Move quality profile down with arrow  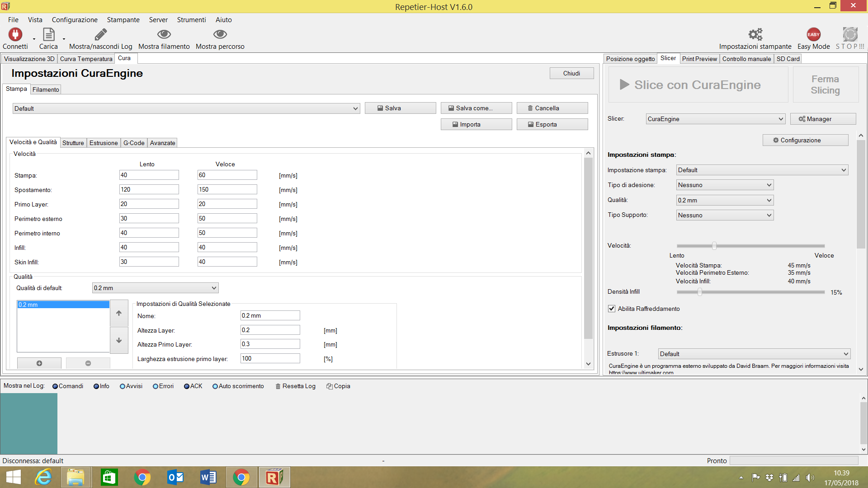[119, 340]
